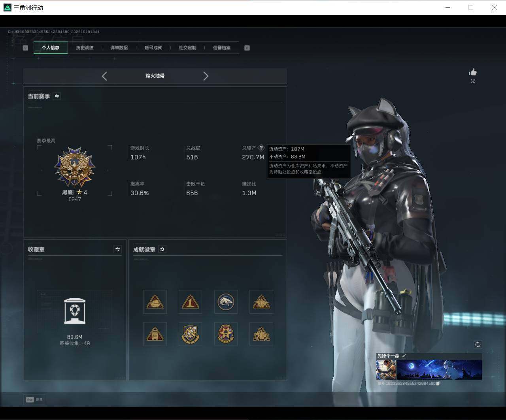Copy the player ID number with the copy icon
This screenshot has height=420, width=506.
[438, 383]
